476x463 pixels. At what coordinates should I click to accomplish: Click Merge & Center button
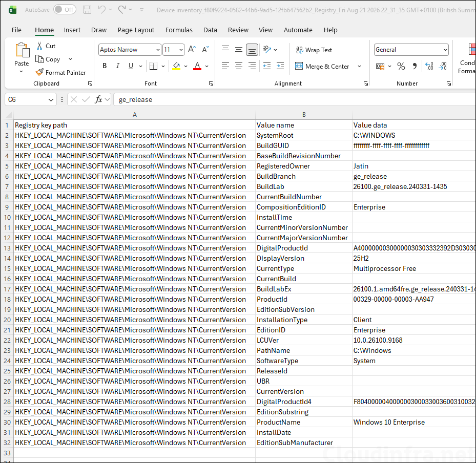(322, 66)
